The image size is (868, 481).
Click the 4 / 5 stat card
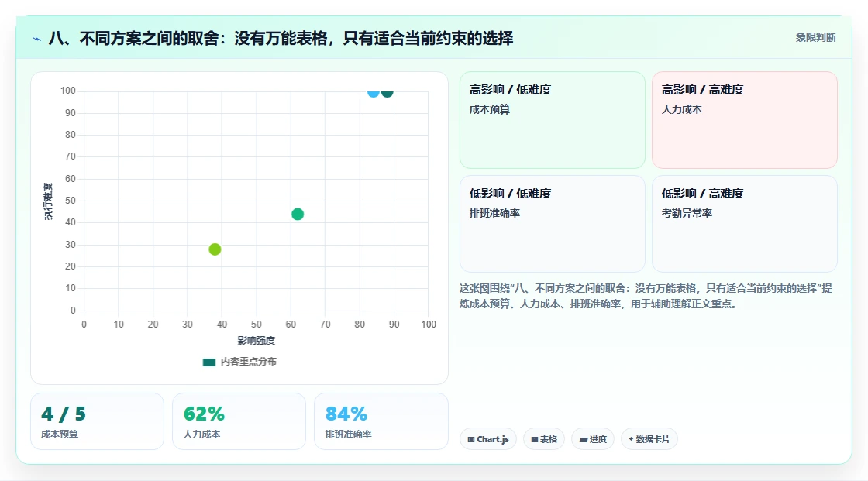98,421
